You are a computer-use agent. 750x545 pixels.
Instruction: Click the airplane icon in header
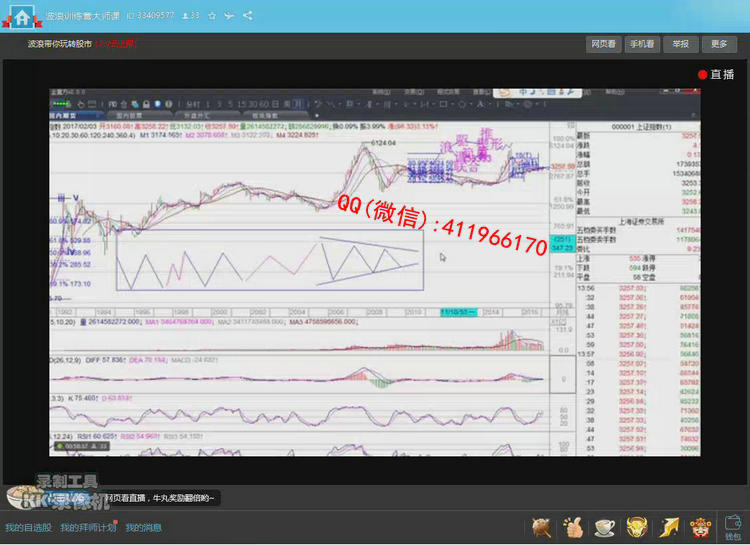tap(229, 16)
